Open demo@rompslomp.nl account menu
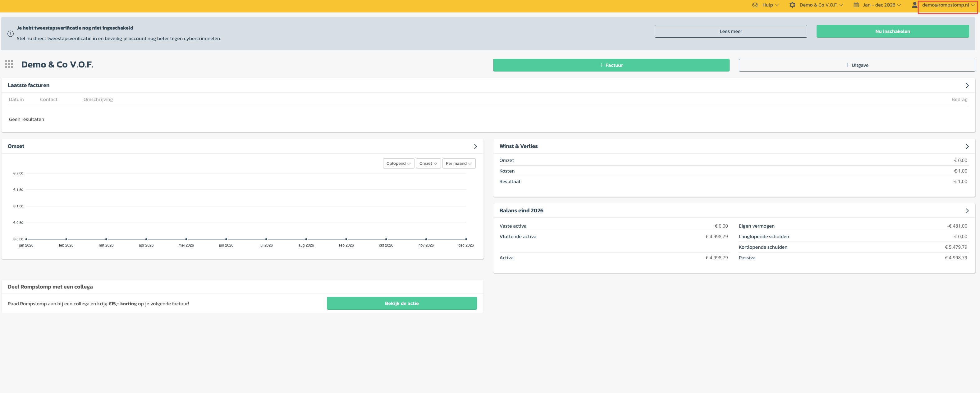 [948, 5]
